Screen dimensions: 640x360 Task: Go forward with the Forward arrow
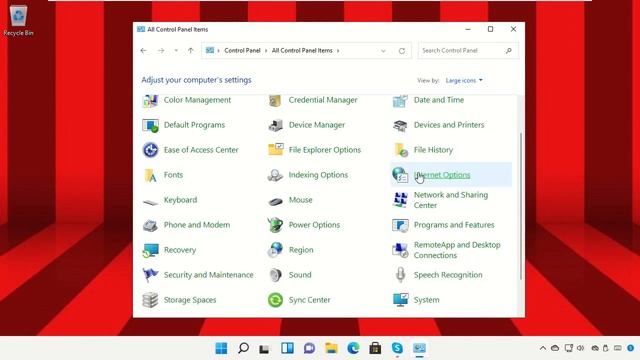[161, 51]
